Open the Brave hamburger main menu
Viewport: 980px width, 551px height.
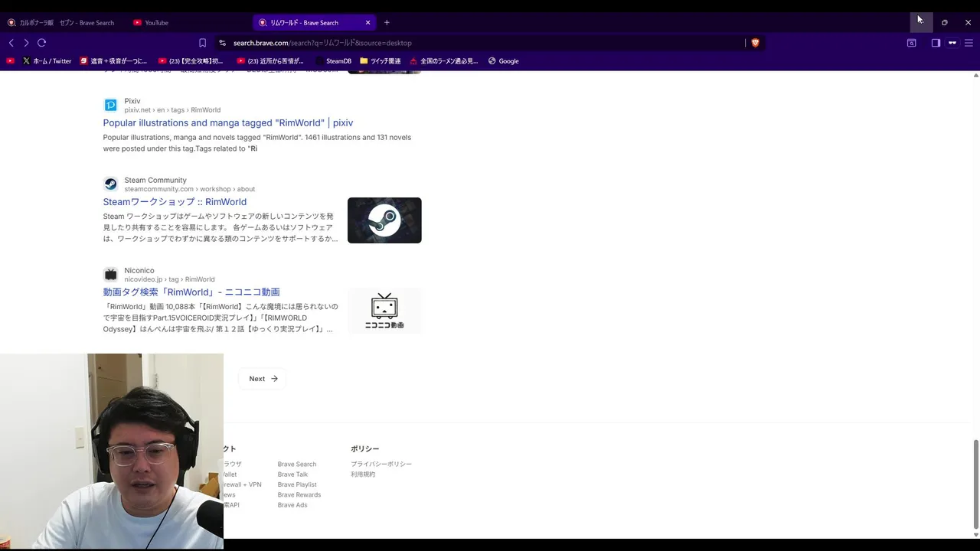pyautogui.click(x=969, y=43)
